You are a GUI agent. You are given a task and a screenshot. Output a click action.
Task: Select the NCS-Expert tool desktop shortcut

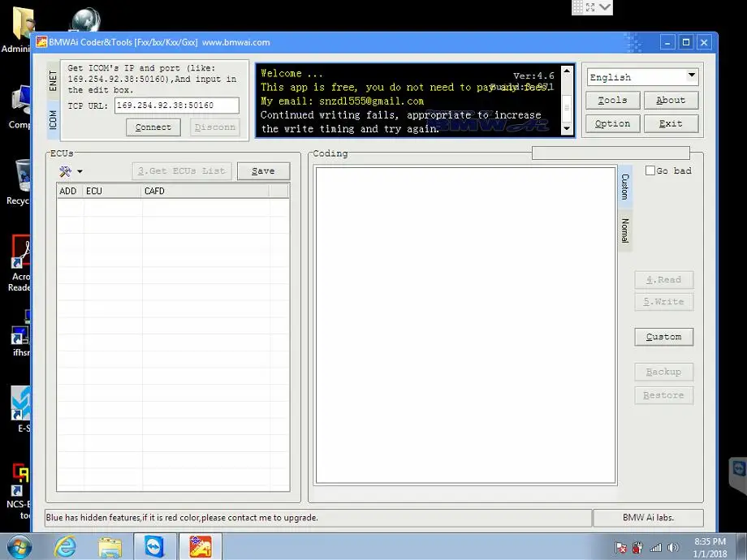[x=19, y=492]
